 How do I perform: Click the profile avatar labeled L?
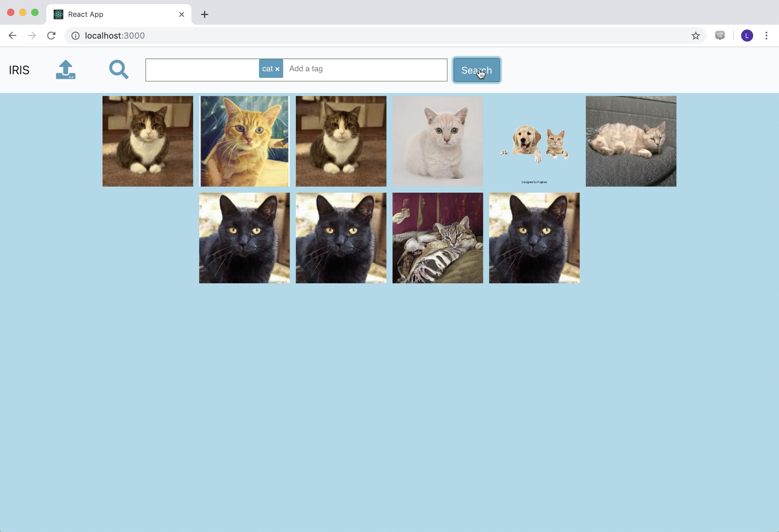(x=746, y=36)
